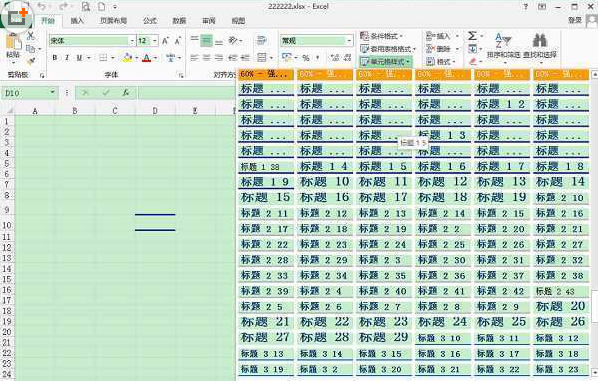Click the Increase Indent icon
Viewport: 598px width, 381px height.
(x=245, y=58)
